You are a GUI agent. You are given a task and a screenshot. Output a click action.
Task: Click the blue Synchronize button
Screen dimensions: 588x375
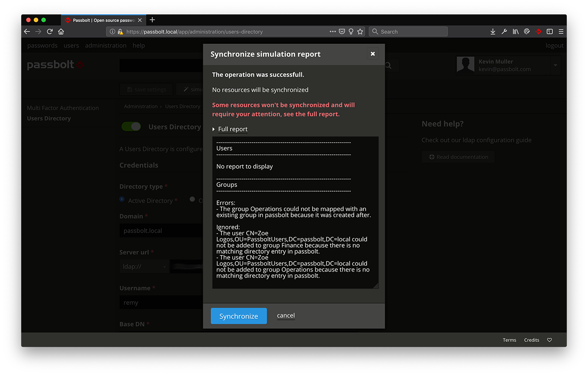239,316
